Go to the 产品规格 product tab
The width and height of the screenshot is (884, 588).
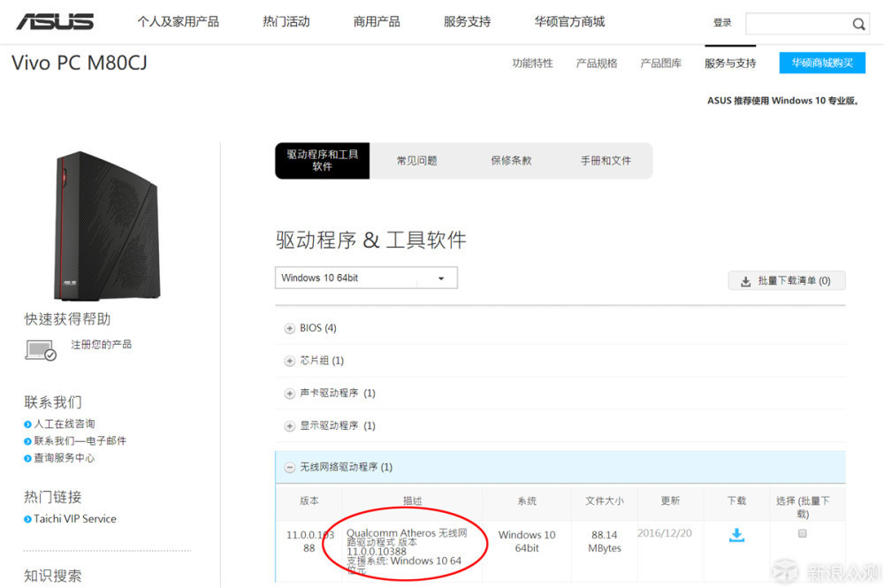[x=597, y=63]
